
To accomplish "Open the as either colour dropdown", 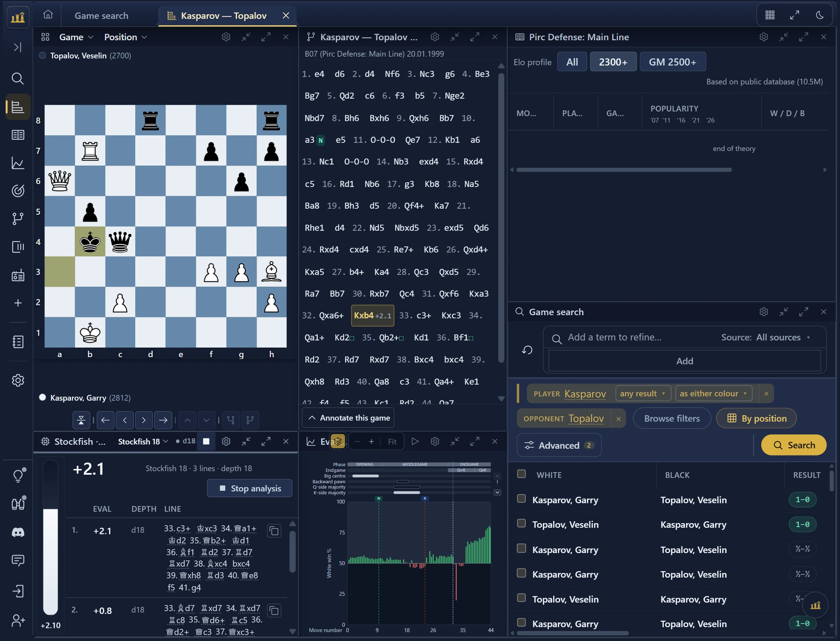I will point(713,394).
